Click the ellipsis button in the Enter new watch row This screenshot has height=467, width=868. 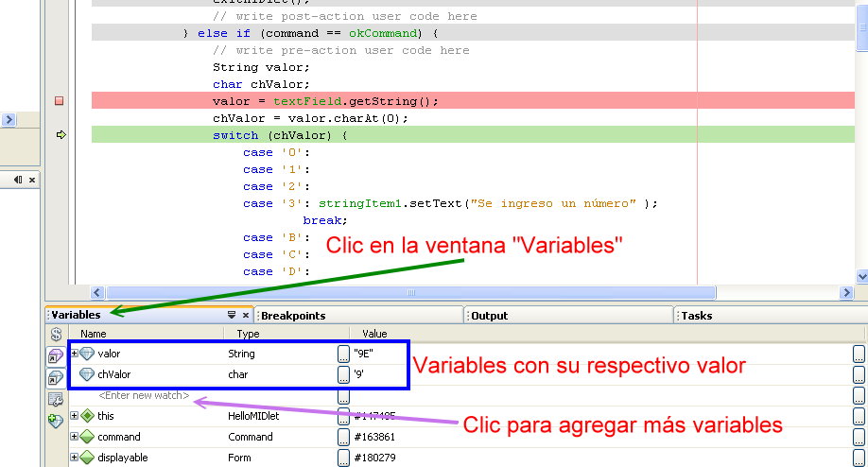pyautogui.click(x=343, y=396)
